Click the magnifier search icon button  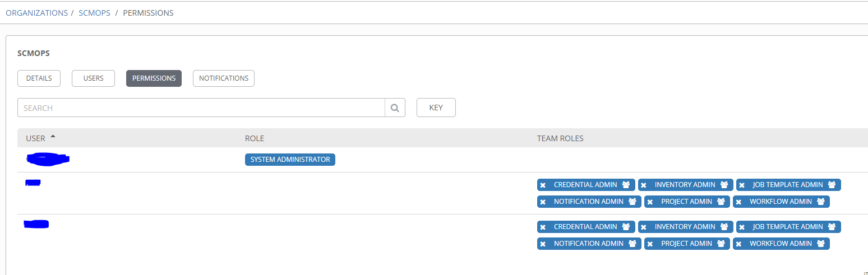coord(395,108)
